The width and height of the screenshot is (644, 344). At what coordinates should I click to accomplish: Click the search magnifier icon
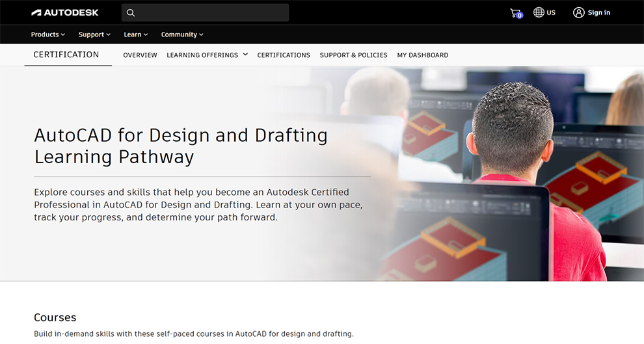point(131,13)
